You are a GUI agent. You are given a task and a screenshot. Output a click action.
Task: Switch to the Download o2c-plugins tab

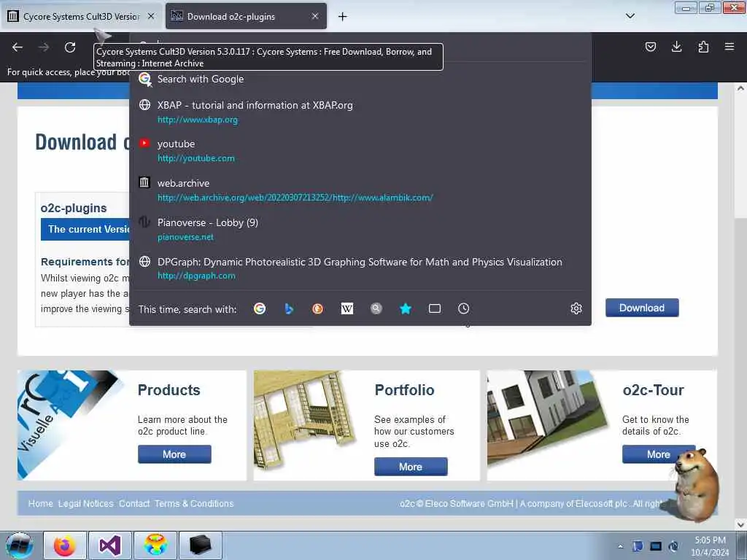246,16
